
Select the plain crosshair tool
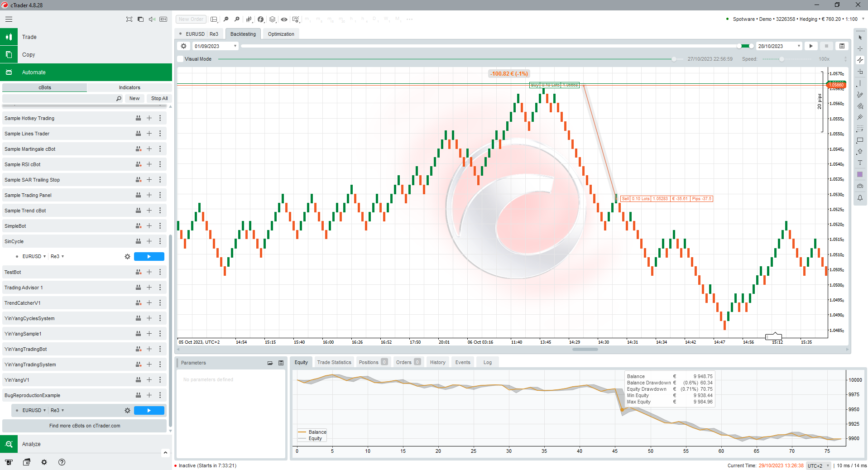tap(860, 49)
